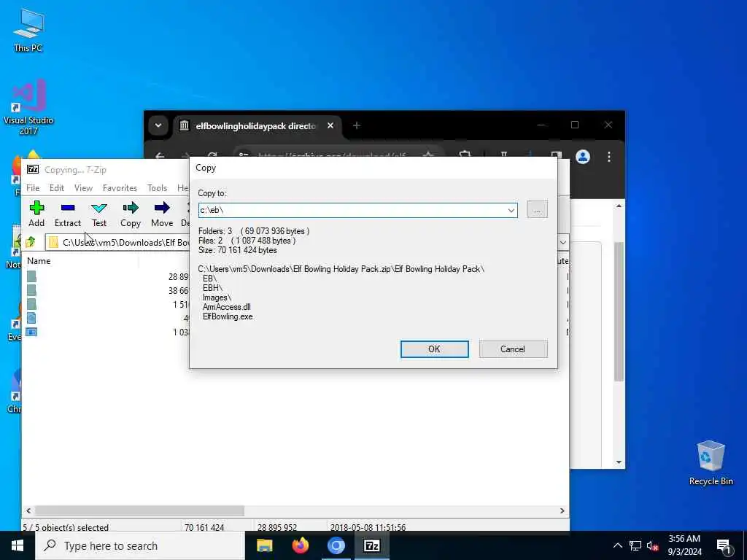
Task: Open the Windows Start menu
Action: click(18, 545)
